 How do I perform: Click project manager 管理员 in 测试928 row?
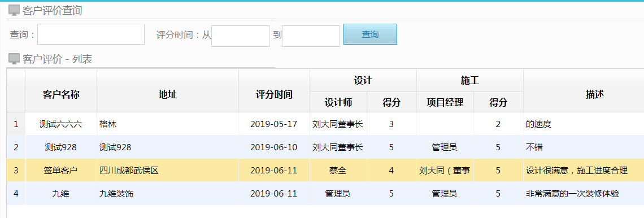pos(445,147)
